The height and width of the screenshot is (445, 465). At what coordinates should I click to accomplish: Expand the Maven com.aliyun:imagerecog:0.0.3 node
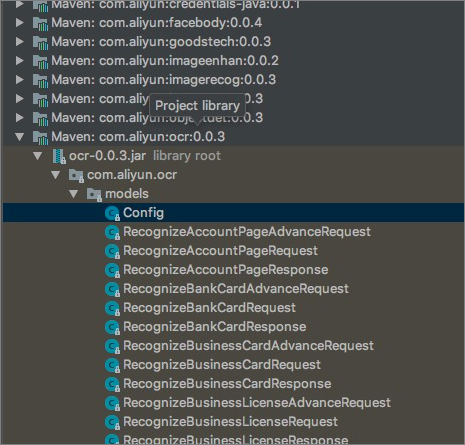coord(20,80)
